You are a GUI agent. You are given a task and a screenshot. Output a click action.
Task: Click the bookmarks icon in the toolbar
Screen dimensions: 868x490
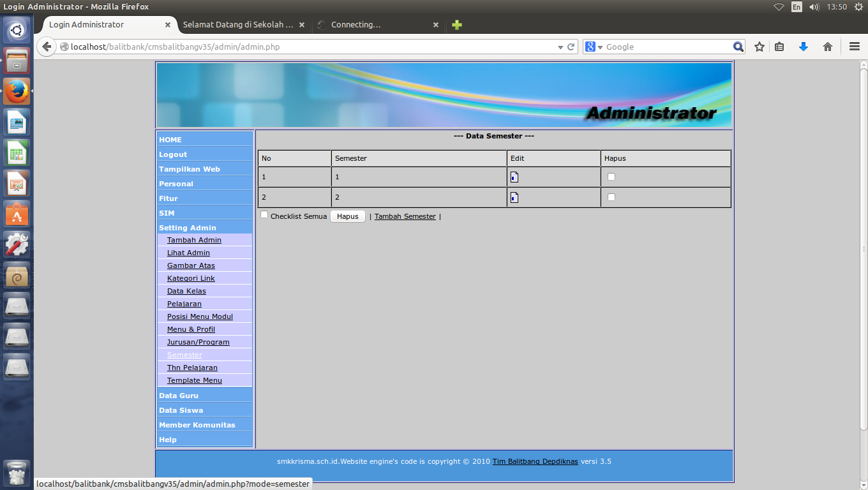[779, 46]
